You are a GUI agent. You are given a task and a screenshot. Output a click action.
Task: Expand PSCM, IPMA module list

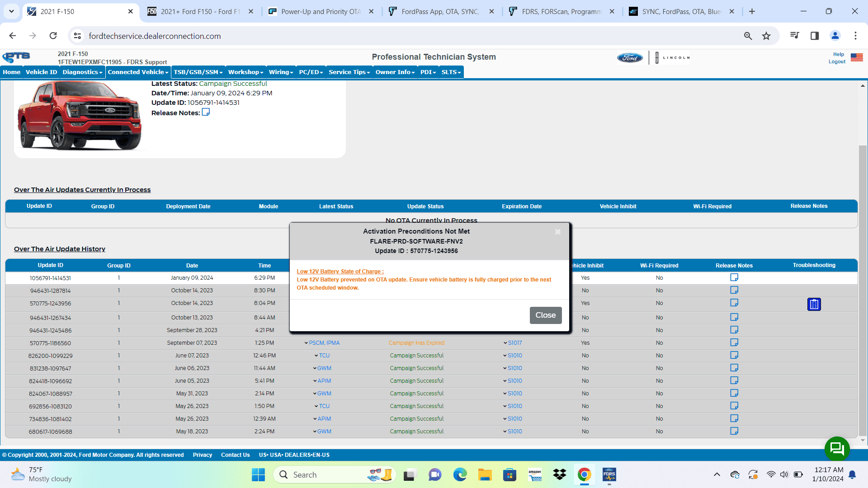(x=322, y=343)
